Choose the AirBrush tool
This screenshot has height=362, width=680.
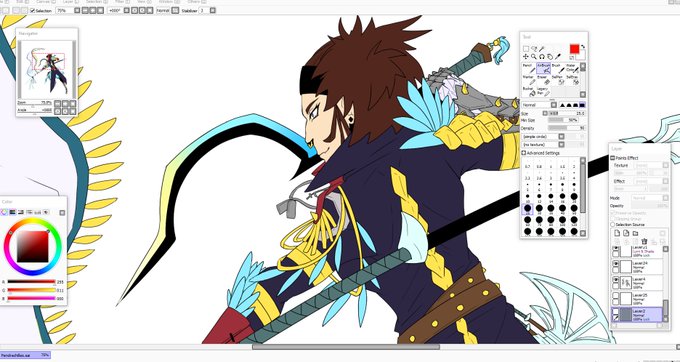[x=543, y=68]
